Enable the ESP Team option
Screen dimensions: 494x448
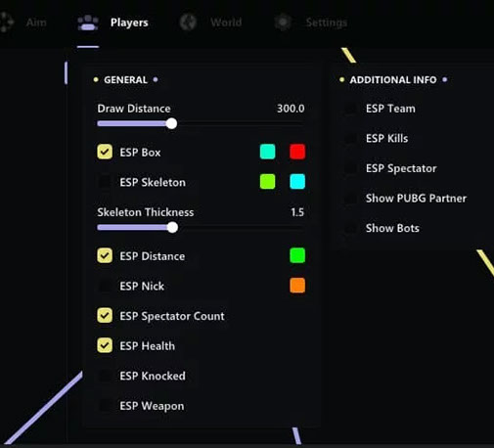350,109
